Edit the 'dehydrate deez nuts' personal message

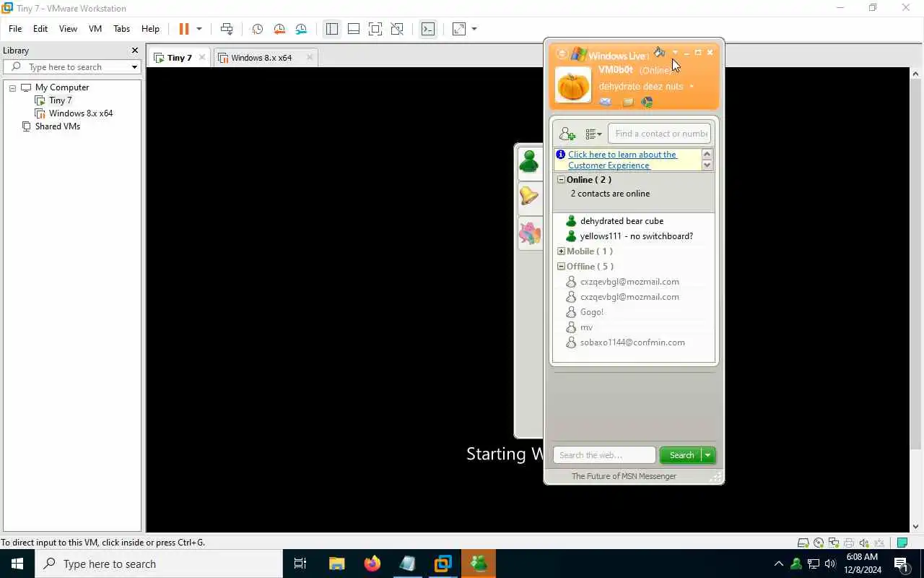(x=641, y=86)
